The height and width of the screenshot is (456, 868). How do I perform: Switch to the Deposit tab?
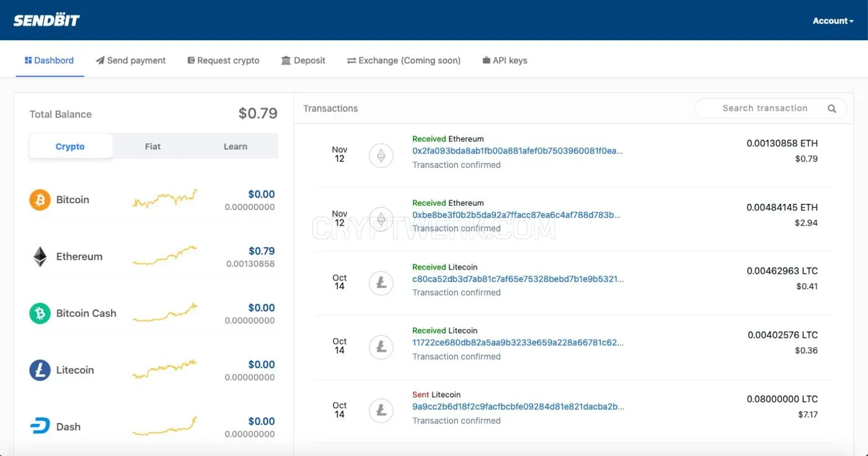click(x=303, y=61)
